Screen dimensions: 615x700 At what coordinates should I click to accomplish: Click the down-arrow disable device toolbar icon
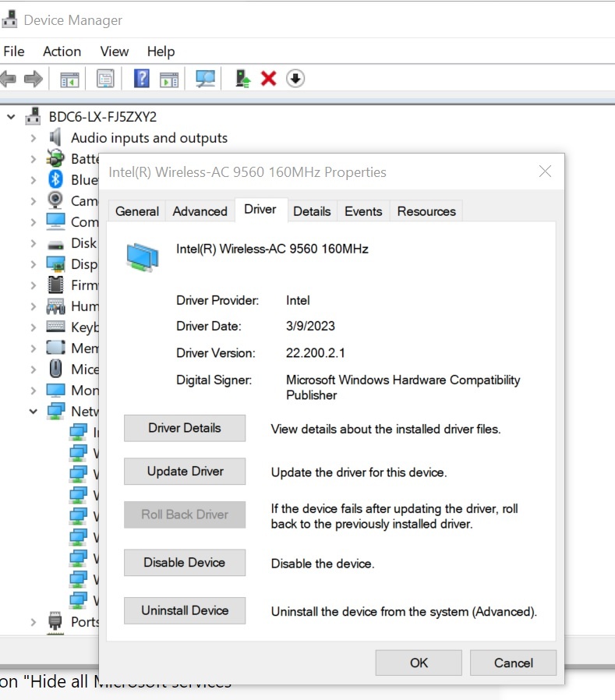tap(295, 79)
